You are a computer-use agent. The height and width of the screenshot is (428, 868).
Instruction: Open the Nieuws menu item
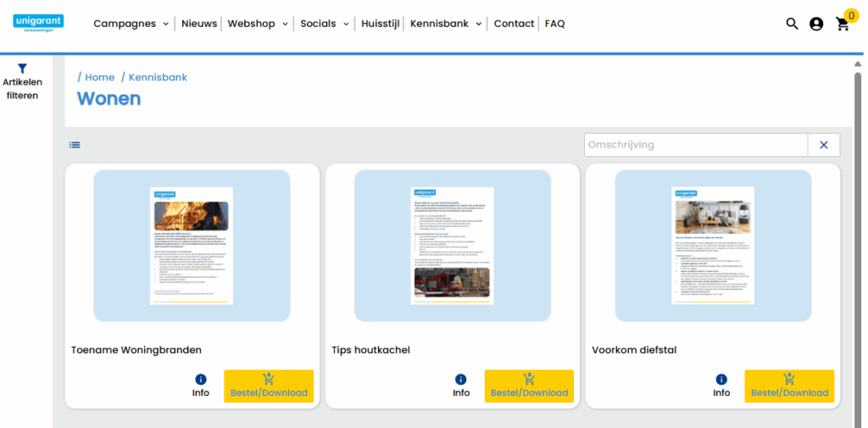click(x=199, y=24)
